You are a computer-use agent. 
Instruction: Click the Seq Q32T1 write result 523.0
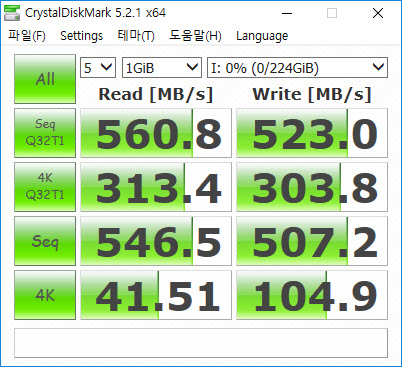click(x=312, y=133)
